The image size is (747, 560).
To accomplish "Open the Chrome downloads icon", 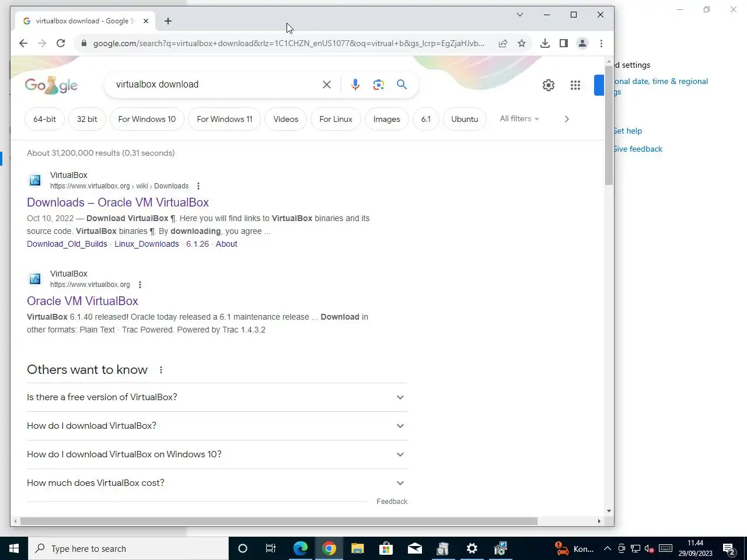I will (545, 43).
